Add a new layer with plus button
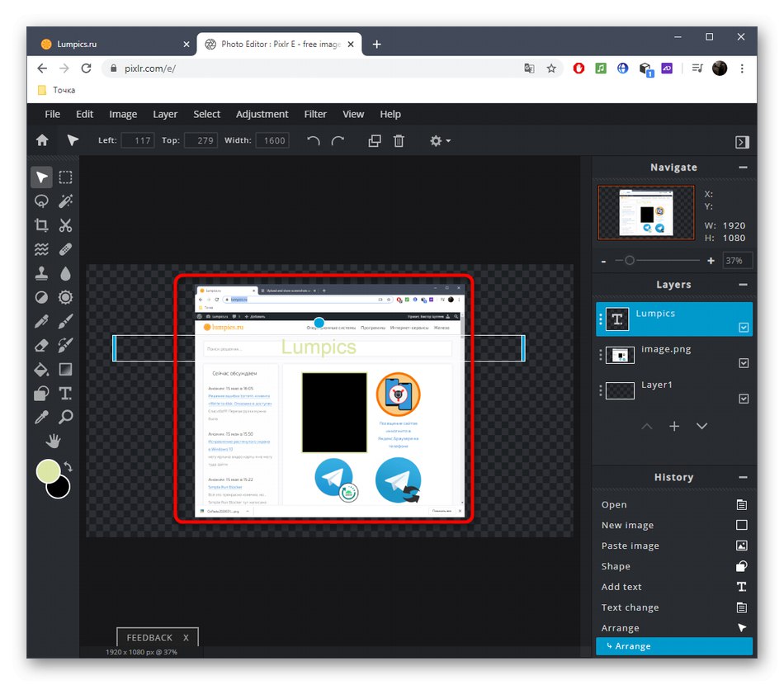Screen dimensions: 784x685 pos(674,426)
